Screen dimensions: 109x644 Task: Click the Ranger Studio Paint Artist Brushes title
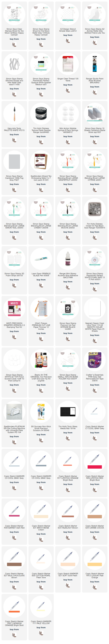coord(94,80)
